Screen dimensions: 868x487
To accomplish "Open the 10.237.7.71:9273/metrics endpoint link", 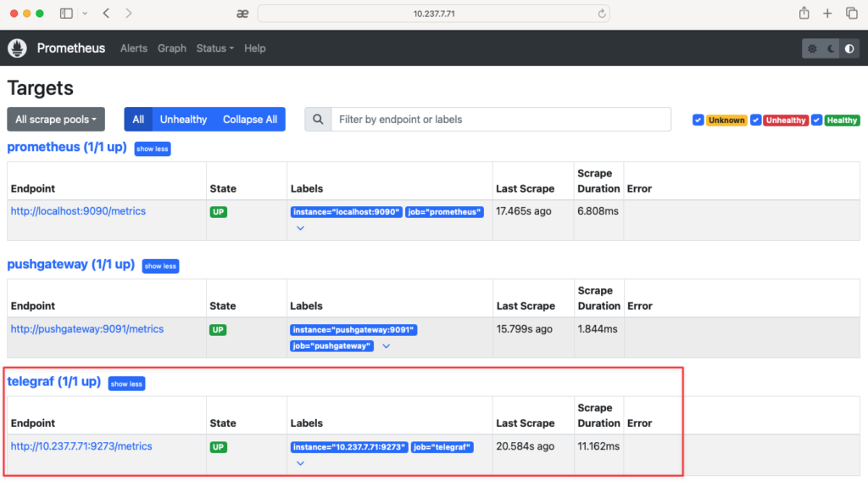I will click(x=81, y=446).
